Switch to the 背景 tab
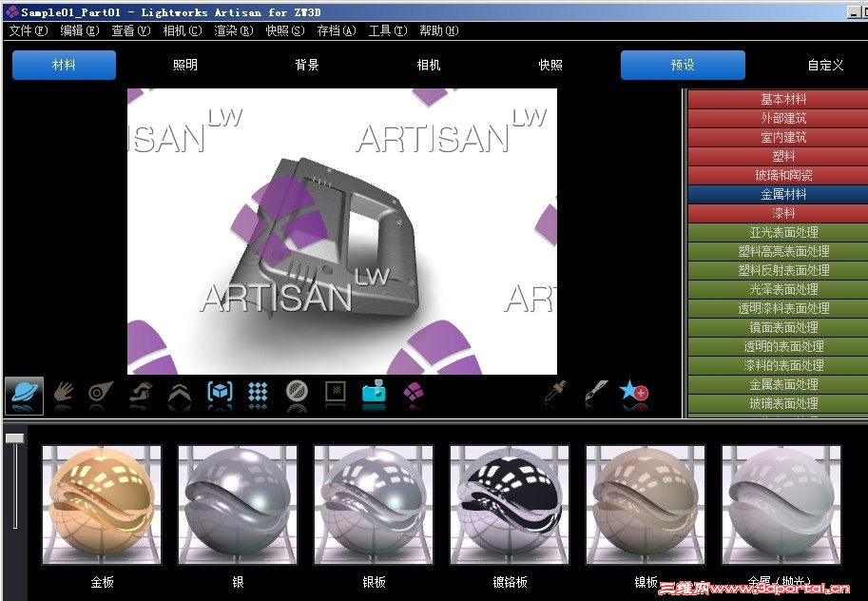The image size is (868, 601). (307, 65)
